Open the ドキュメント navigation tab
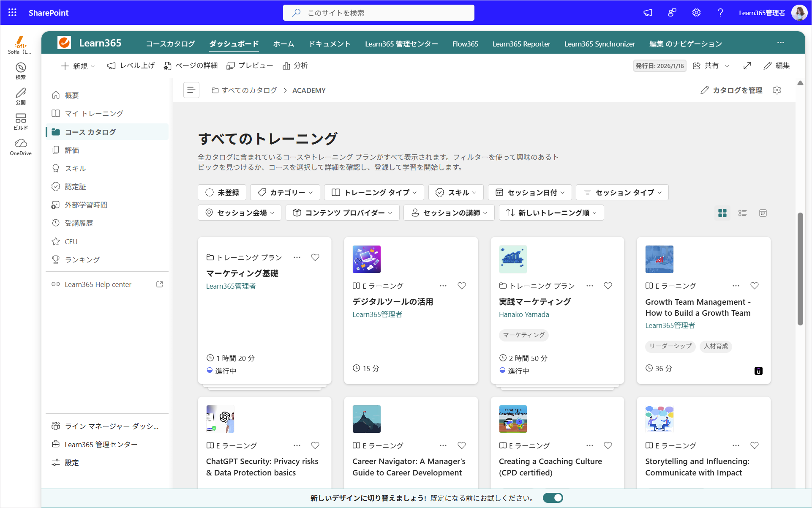Screen dimensions: 812x508 point(330,44)
